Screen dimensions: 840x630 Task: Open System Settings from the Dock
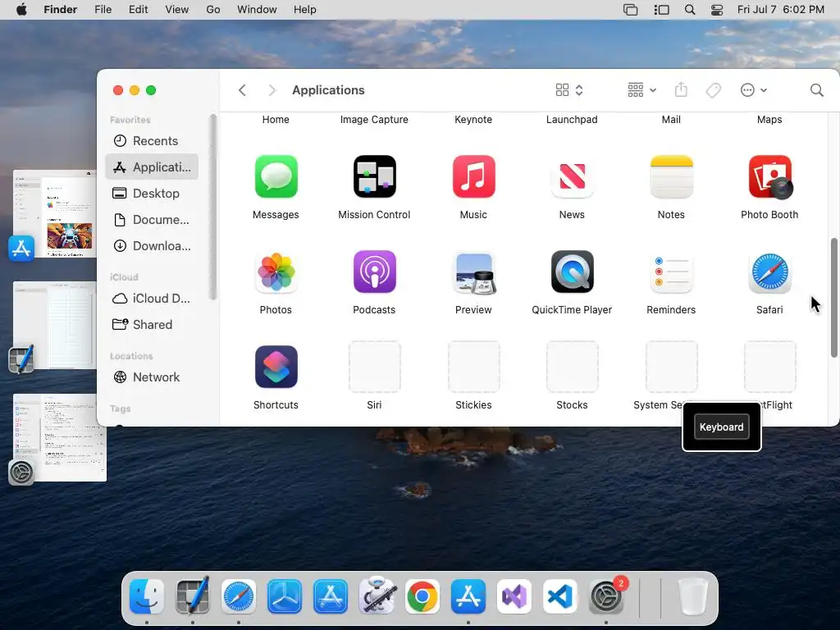click(x=606, y=596)
